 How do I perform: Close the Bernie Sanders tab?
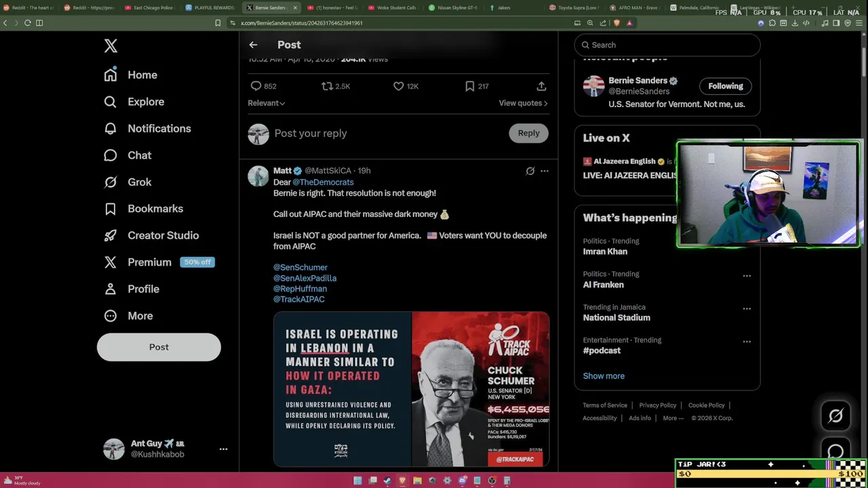(295, 7)
